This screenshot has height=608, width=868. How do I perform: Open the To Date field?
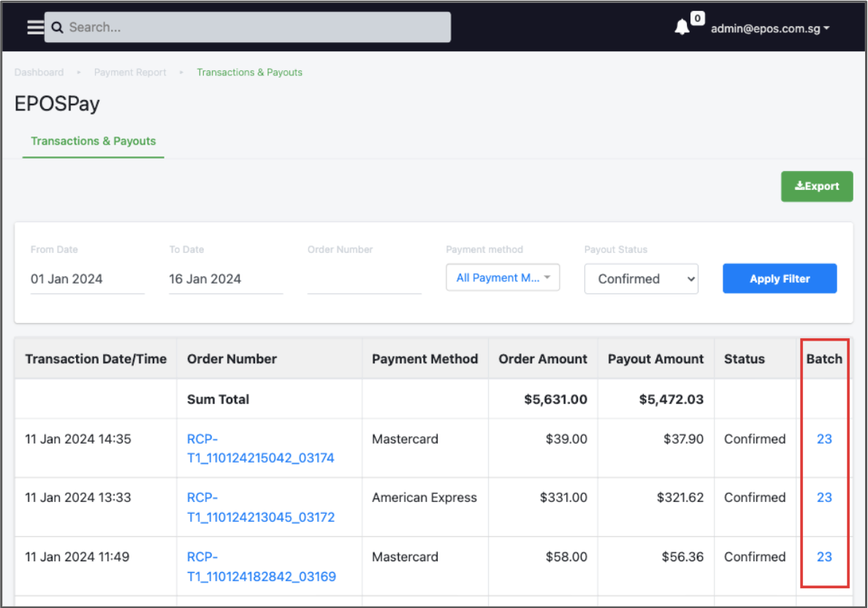[x=226, y=279]
